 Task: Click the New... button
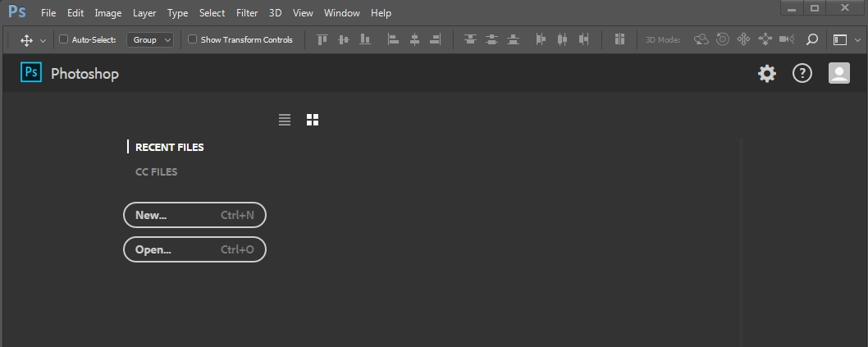pos(195,215)
